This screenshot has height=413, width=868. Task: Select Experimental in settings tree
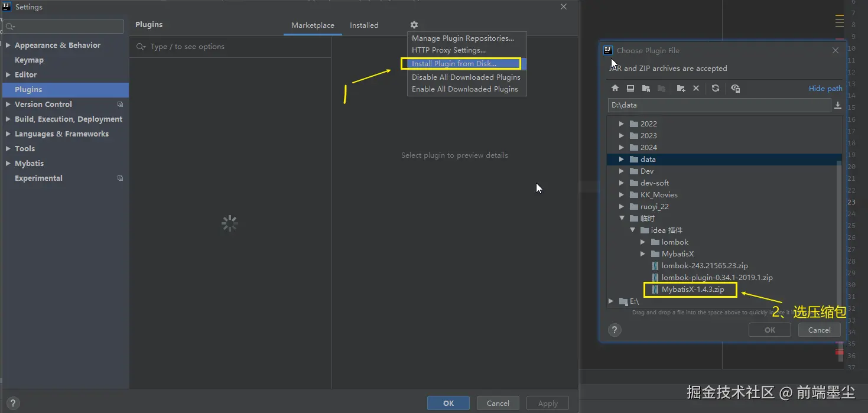pyautogui.click(x=38, y=178)
